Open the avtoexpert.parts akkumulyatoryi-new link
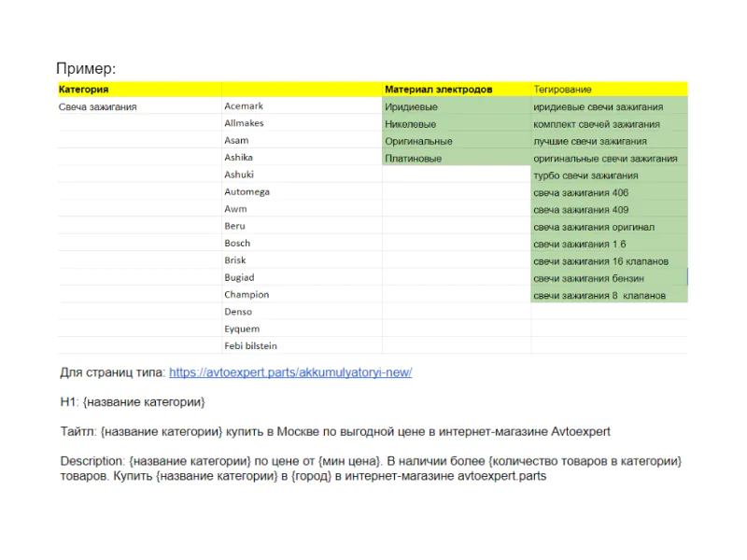 point(290,372)
